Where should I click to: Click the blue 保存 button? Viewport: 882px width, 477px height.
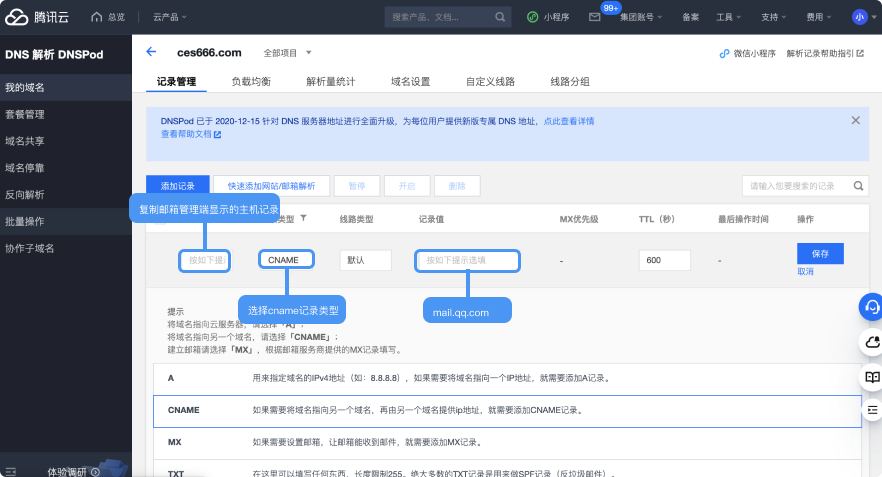pyautogui.click(x=820, y=253)
